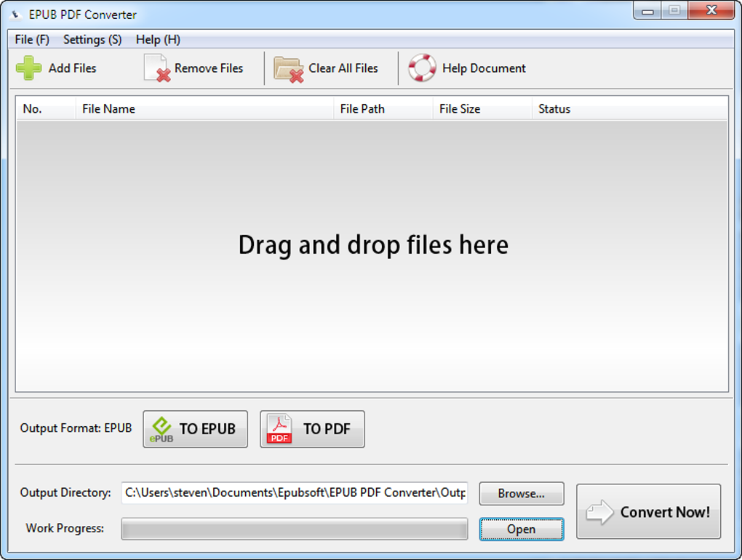Click the Open output folder button

pyautogui.click(x=522, y=529)
